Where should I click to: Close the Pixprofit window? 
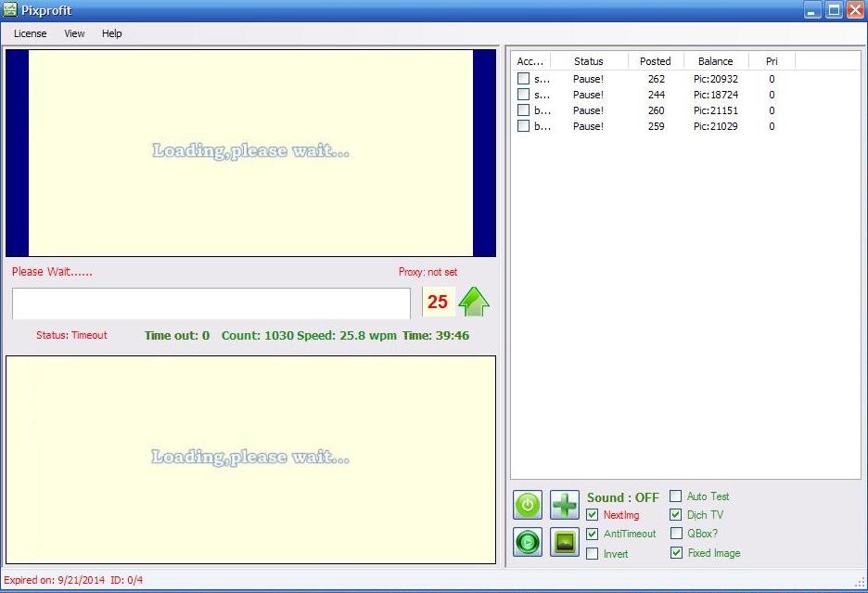(855, 10)
